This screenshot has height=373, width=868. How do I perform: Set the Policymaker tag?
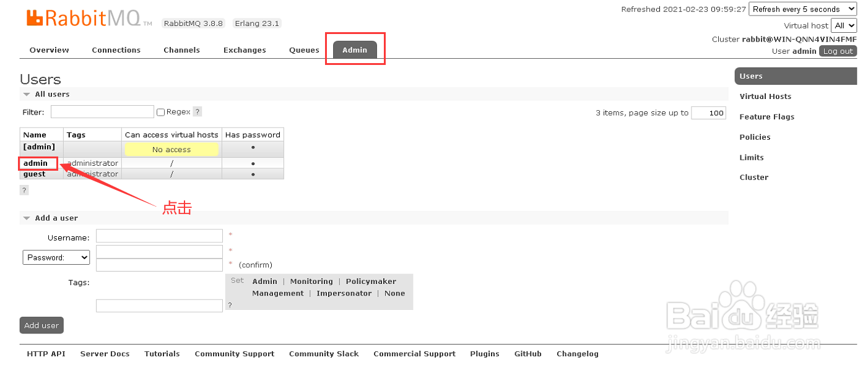[x=371, y=281]
